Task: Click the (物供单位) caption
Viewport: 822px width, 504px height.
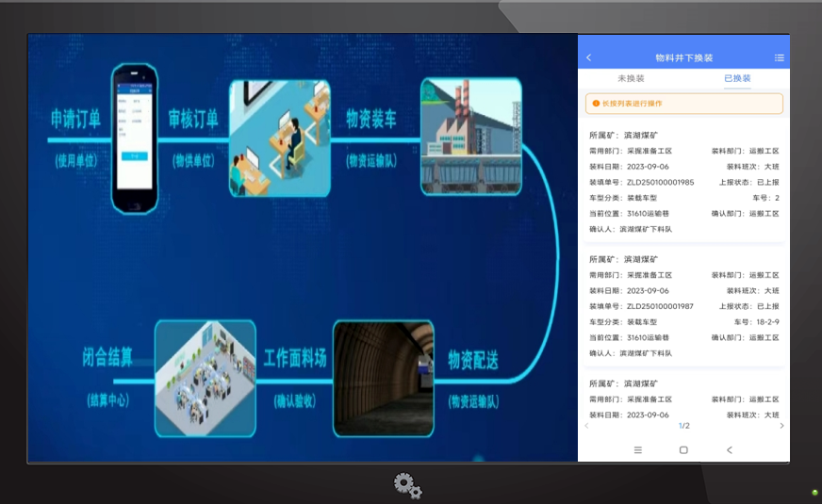Action: pos(193,161)
